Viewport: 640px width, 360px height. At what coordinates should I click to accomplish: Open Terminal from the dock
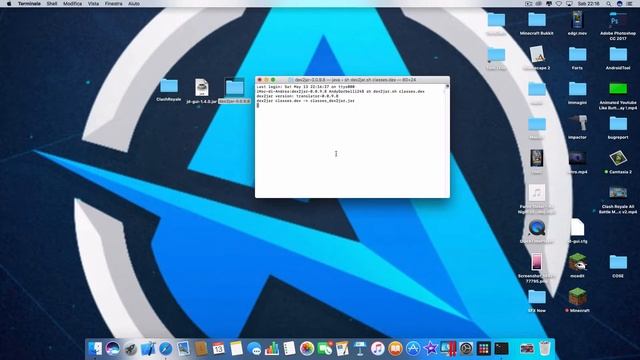501,349
